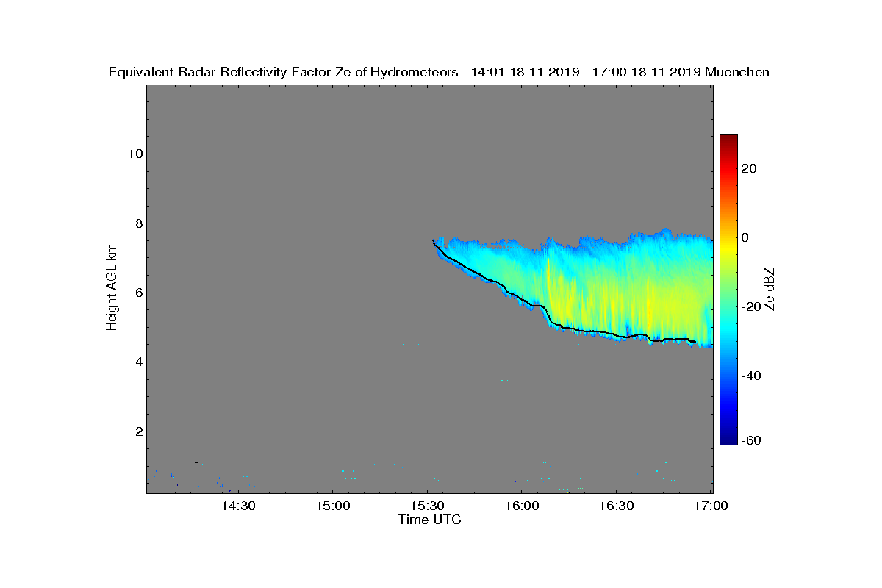The width and height of the screenshot is (882, 588).
Task: Click the x-axis tick label "16:30"
Action: (617, 506)
